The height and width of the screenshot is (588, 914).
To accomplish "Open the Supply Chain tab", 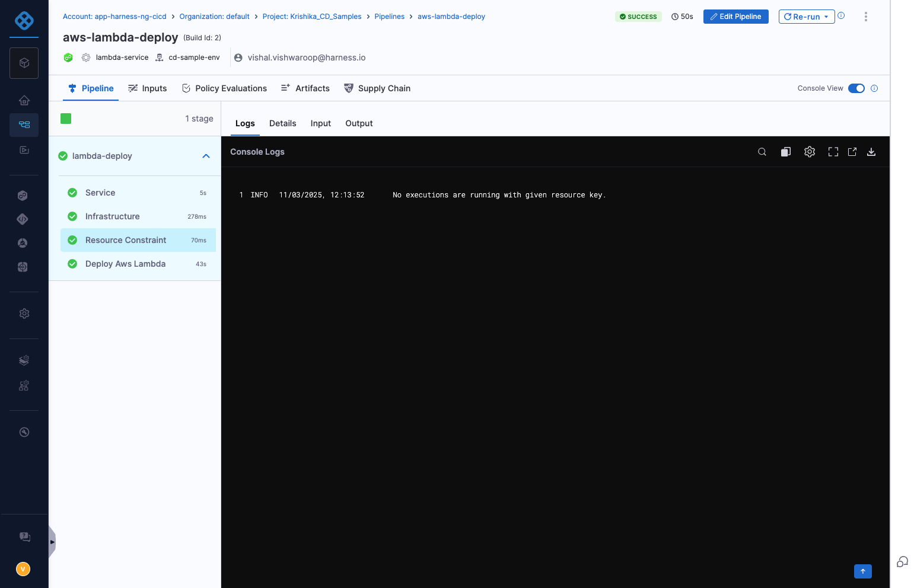I will pyautogui.click(x=377, y=88).
